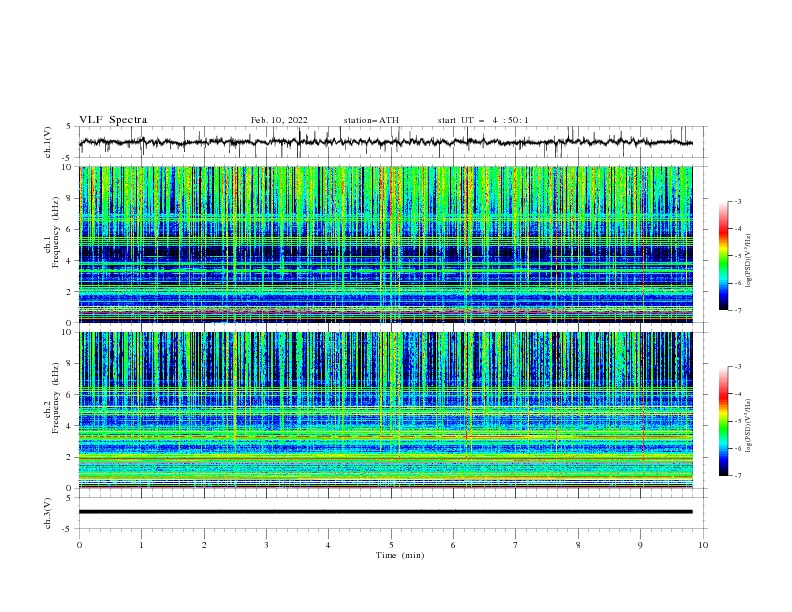This screenshot has height=612, width=792.
Task: Click the ch.2 colorbar 'log(PSD)(V²/Hz)' label
Action: click(748, 426)
